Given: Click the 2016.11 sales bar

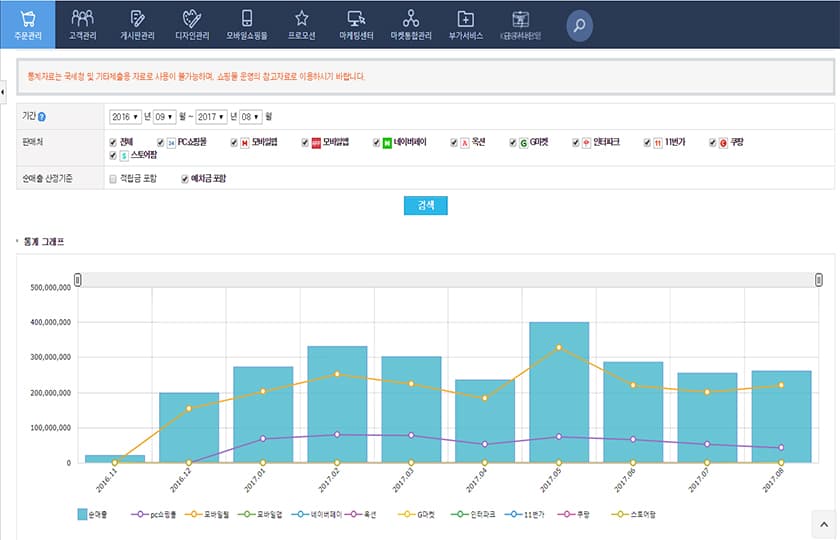Looking at the screenshot, I should click(115, 459).
